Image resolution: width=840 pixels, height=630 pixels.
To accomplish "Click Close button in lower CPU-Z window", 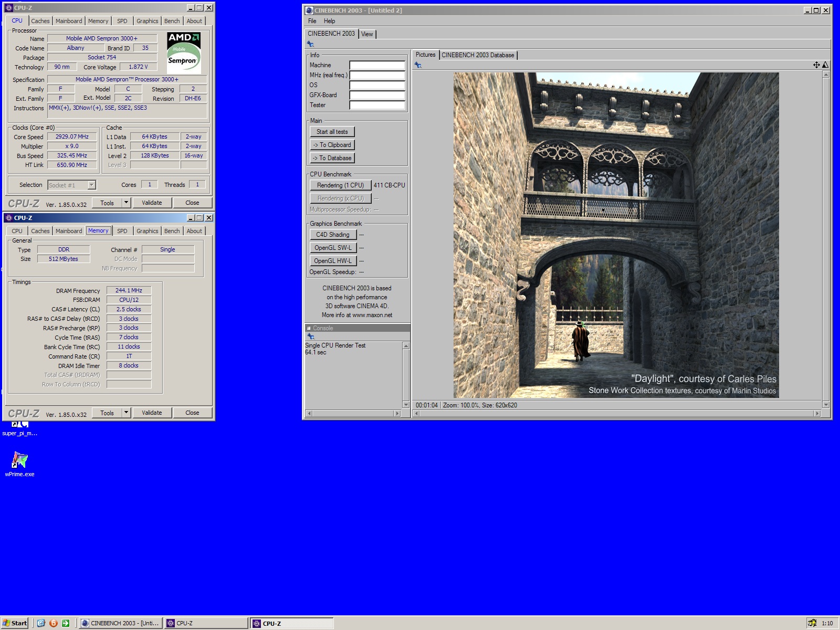I will [192, 413].
